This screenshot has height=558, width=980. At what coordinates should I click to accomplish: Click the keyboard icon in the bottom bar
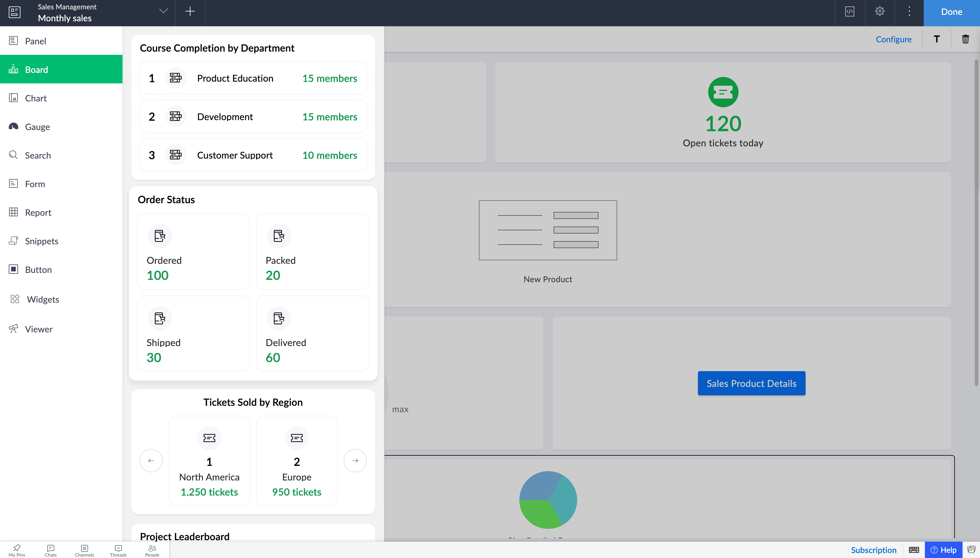tap(914, 550)
